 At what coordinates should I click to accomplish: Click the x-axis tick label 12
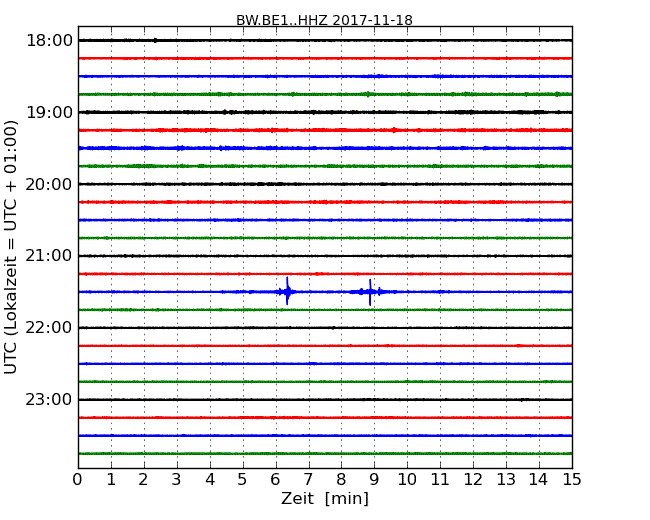pyautogui.click(x=473, y=480)
